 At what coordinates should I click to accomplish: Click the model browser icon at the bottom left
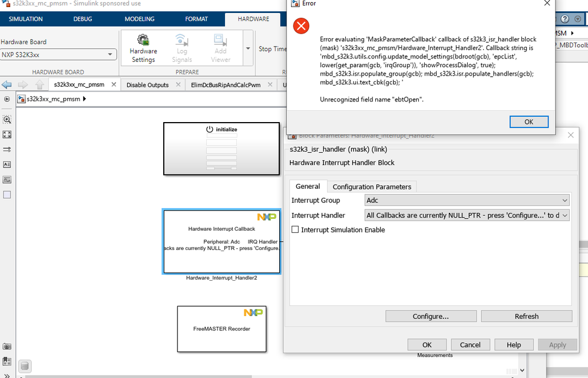6,361
